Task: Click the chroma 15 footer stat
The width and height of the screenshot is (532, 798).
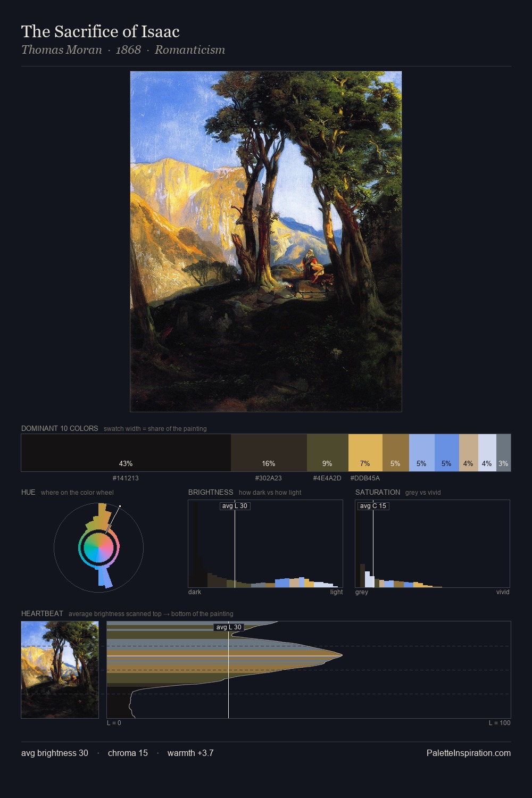Action: coord(128,753)
